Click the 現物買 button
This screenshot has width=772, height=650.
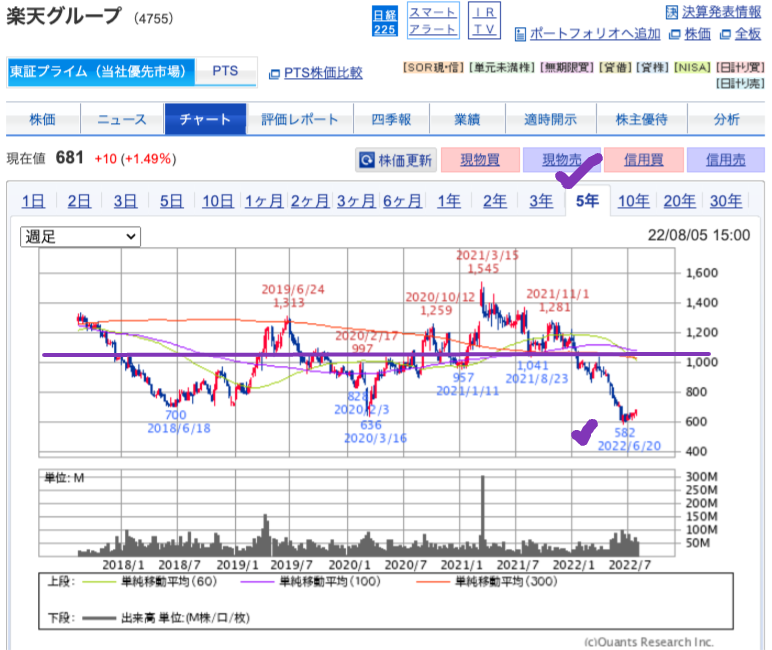tap(480, 160)
